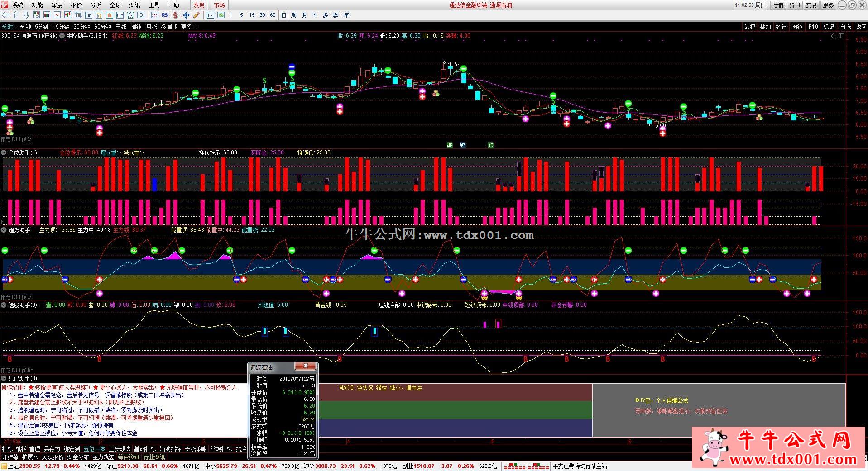Open the f(x) formula manager icon

click(x=130, y=15)
